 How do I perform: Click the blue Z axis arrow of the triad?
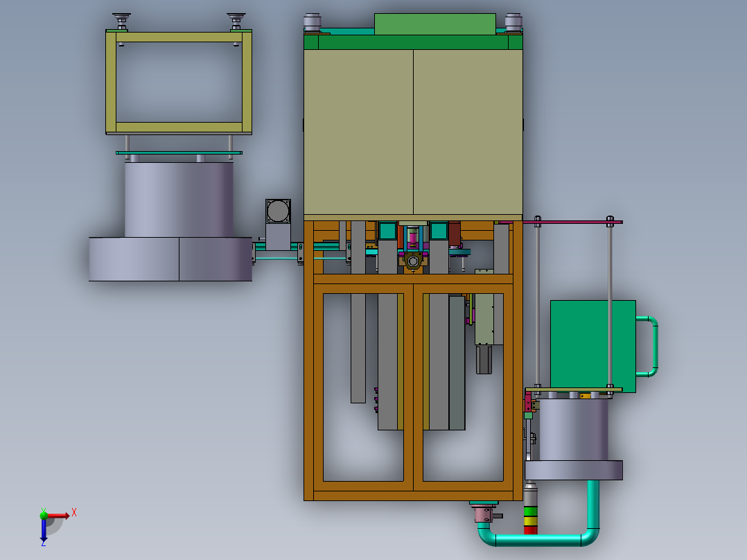coord(44,530)
